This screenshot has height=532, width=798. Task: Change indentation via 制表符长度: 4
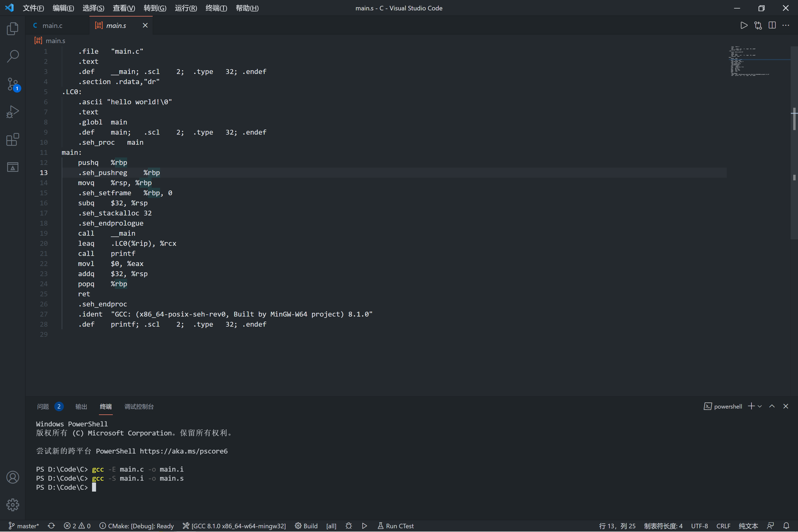click(x=663, y=526)
